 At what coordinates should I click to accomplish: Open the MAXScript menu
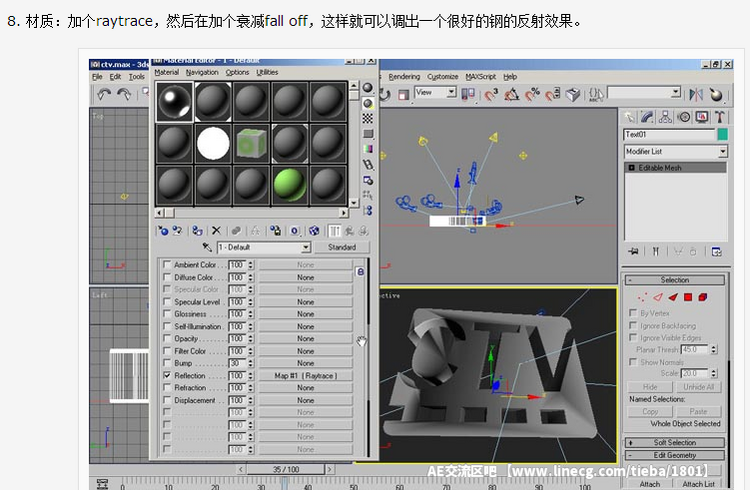(481, 77)
